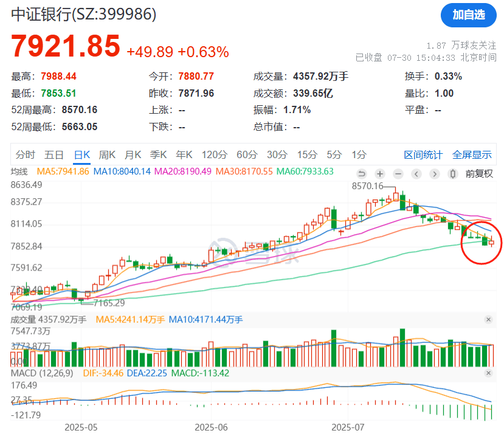The image size is (504, 436).
Task: Click the 最高 value 7988.44
Action: click(x=58, y=76)
